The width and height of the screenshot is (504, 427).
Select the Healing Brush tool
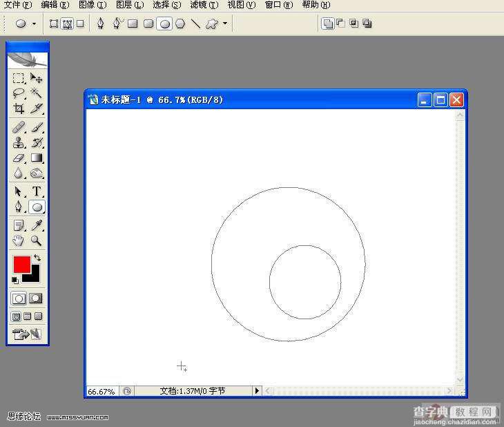[19, 127]
